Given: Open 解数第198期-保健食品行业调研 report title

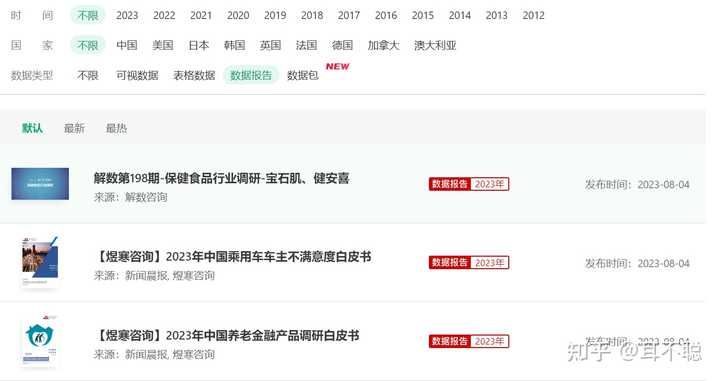Looking at the screenshot, I should tap(221, 178).
